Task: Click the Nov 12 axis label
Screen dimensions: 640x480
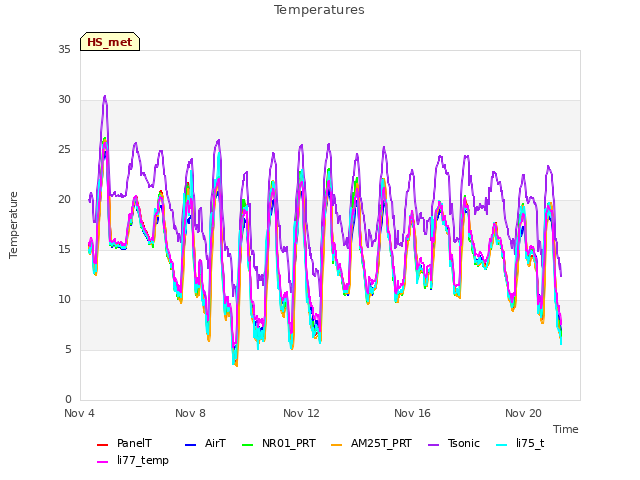Action: click(301, 413)
